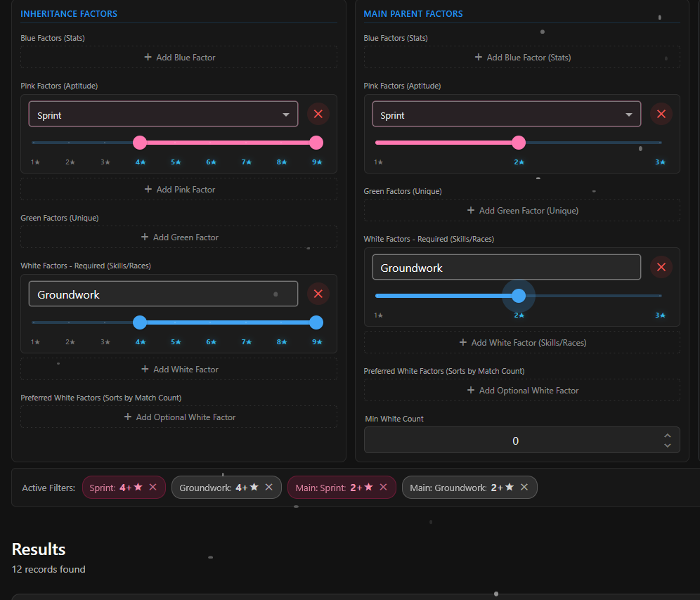Click the Min White Count number field
700x600 pixels.
[x=522, y=441]
